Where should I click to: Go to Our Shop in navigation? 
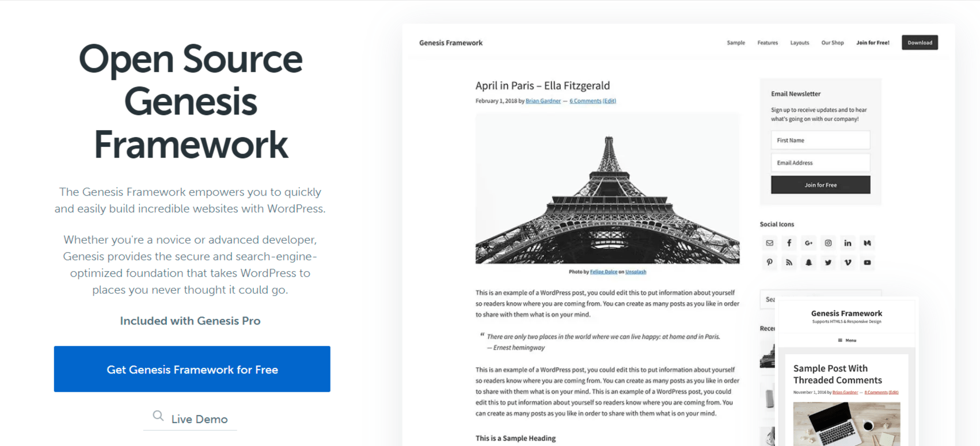tap(832, 43)
